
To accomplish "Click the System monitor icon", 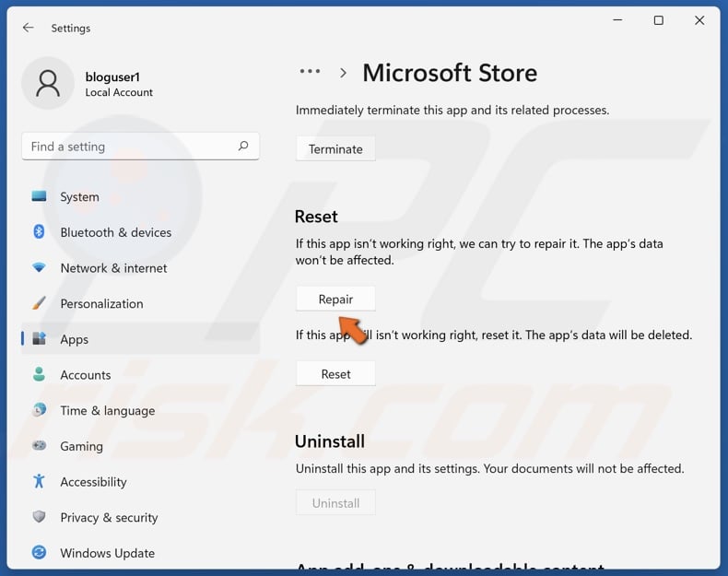I will [x=39, y=196].
